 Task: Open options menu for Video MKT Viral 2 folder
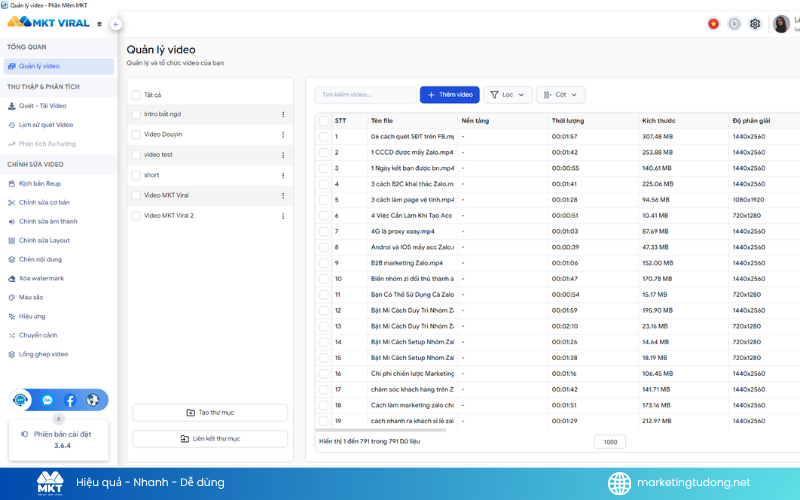point(283,216)
